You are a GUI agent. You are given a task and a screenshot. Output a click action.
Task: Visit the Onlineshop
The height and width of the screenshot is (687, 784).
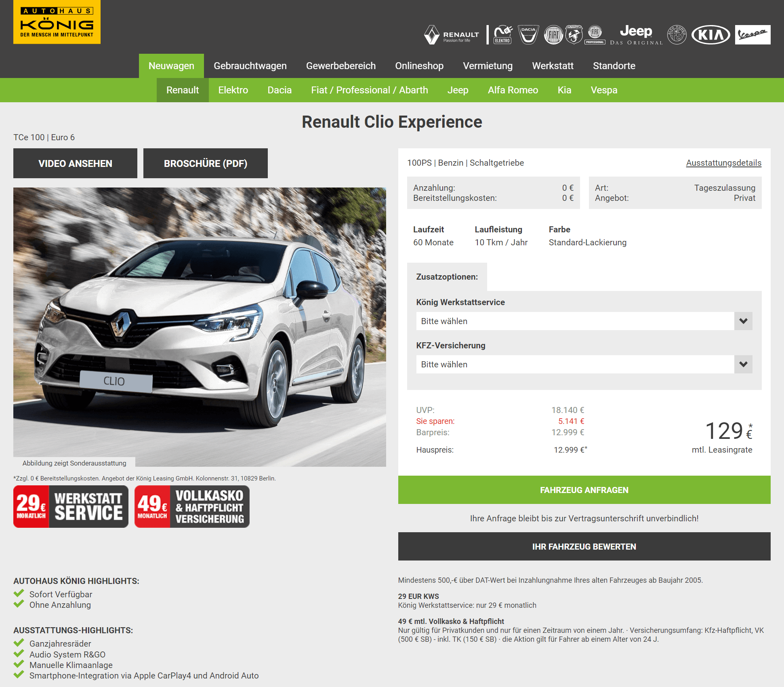(419, 66)
